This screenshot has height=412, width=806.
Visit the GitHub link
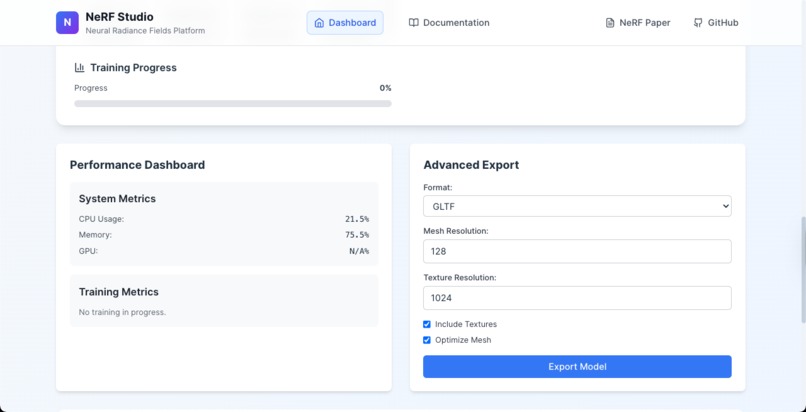point(716,23)
